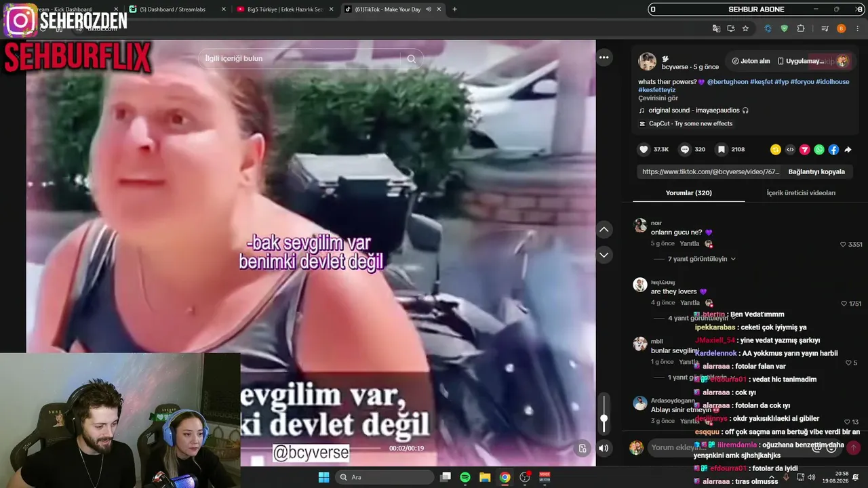Open the CapCut 'Try some new effects' link
The image size is (868, 488).
[686, 124]
